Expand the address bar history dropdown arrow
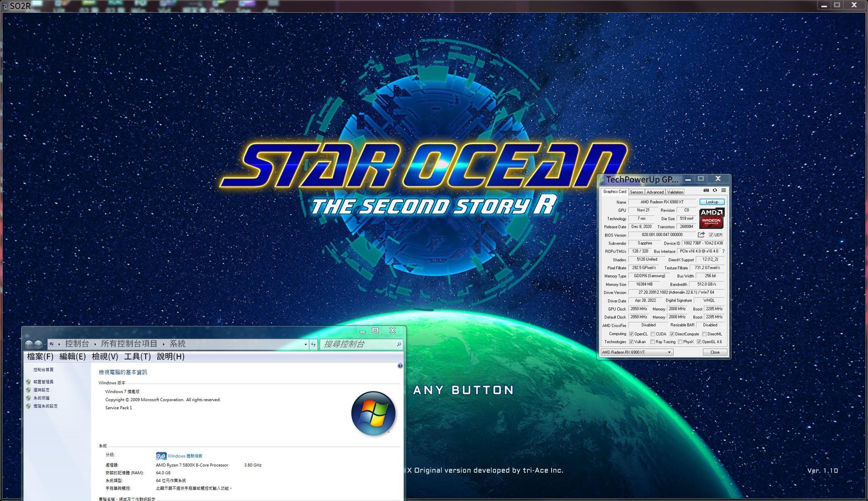This screenshot has width=868, height=501. point(306,345)
